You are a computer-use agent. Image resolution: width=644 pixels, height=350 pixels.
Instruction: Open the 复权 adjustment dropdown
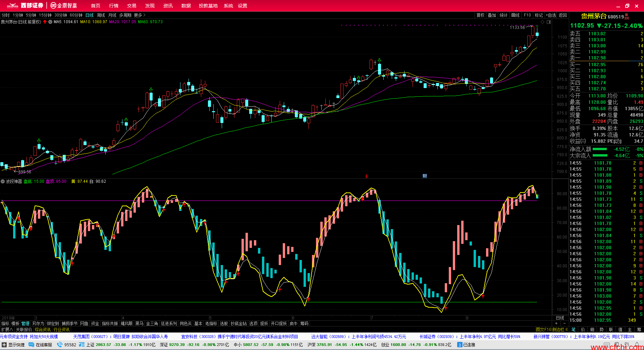click(x=480, y=15)
